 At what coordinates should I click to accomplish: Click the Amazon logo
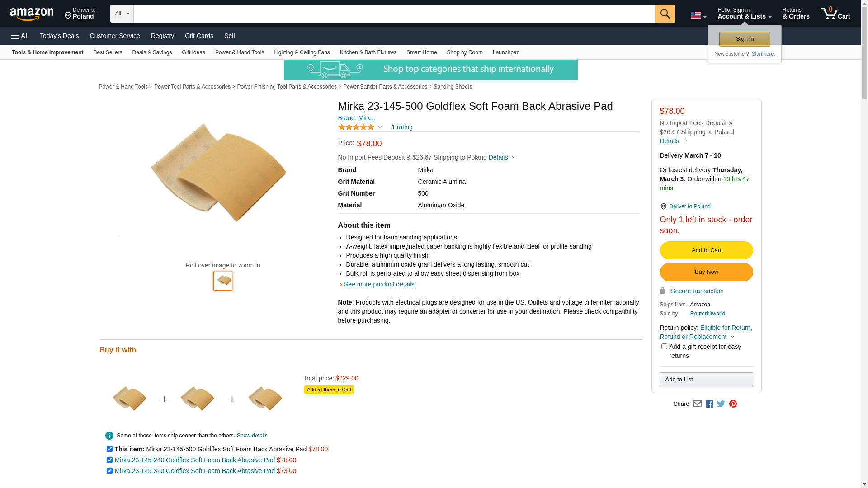click(32, 14)
